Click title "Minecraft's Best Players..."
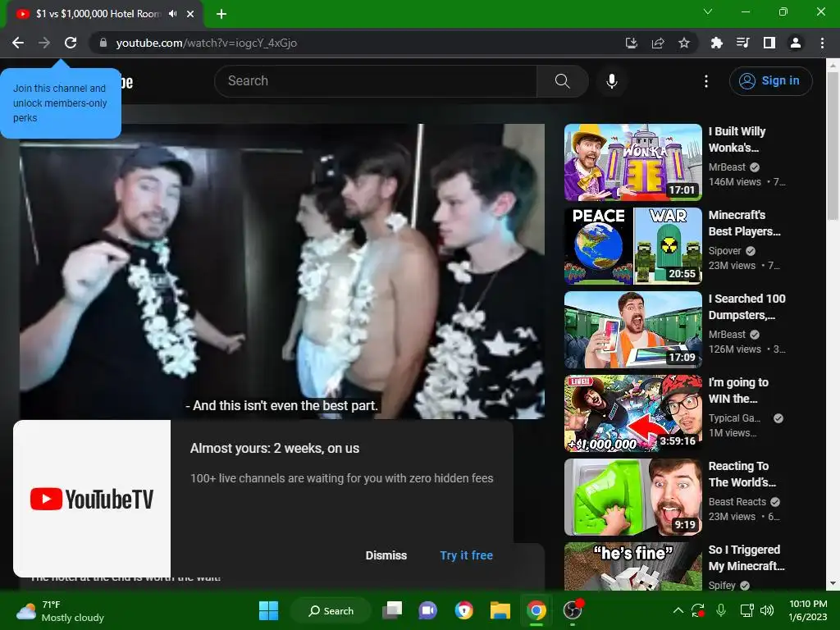840x630 pixels. 744,223
